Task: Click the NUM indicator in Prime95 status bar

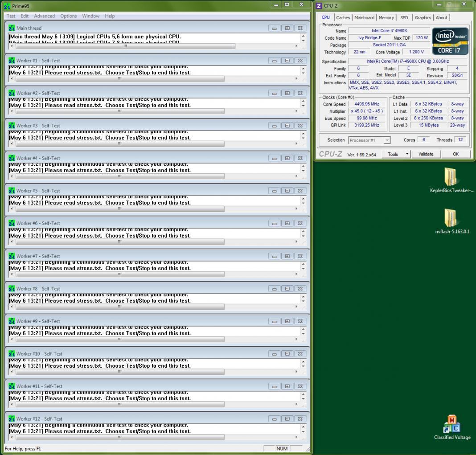Action: click(x=282, y=448)
